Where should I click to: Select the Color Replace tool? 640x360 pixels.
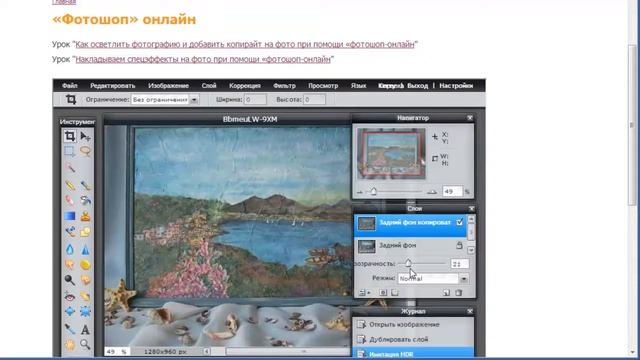pos(70,232)
